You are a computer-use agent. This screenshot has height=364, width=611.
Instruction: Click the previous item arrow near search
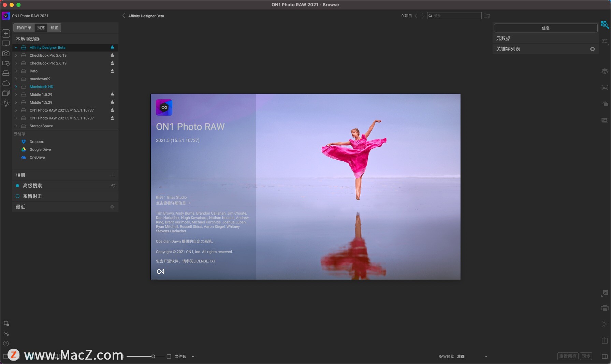[x=416, y=16]
